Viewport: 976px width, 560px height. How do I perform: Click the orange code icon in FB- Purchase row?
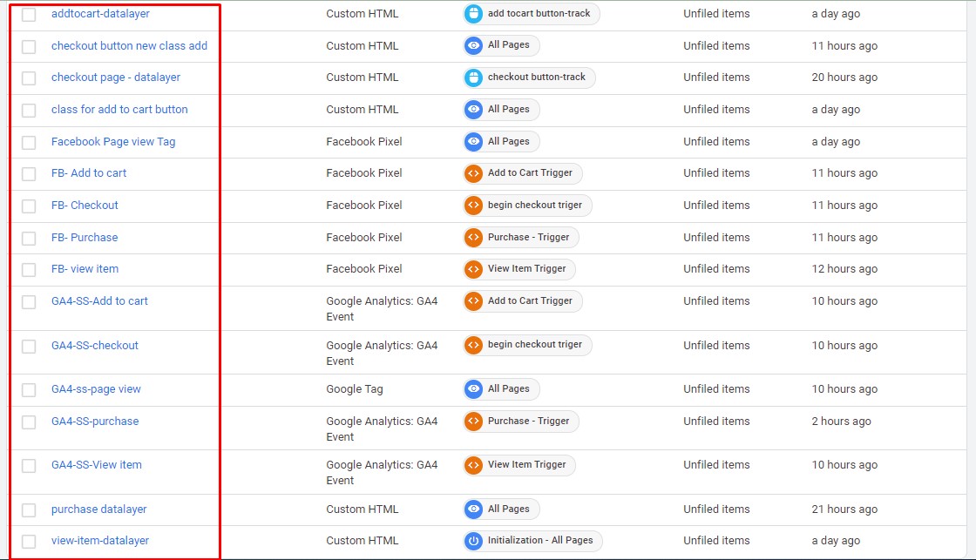[474, 237]
